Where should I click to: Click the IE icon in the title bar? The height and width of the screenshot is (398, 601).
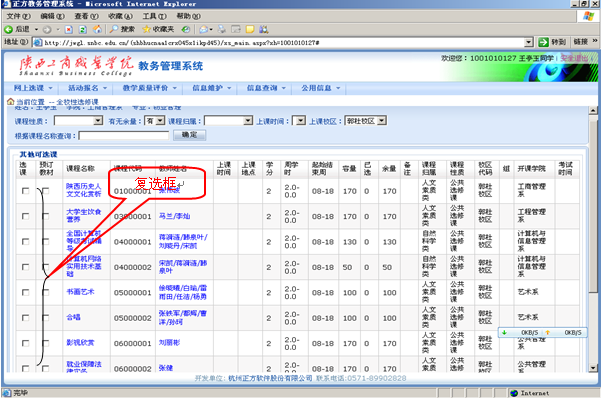click(x=6, y=4)
